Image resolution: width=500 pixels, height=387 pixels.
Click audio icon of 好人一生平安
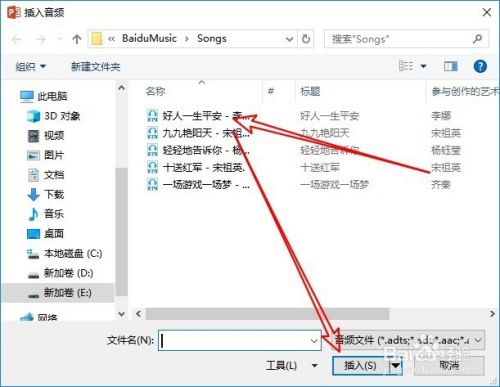click(152, 116)
